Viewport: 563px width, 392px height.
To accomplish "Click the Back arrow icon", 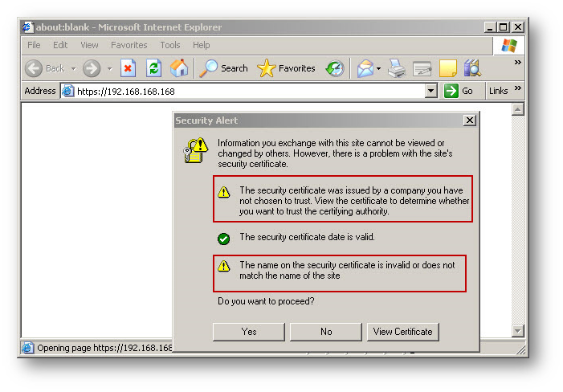I will coord(34,68).
